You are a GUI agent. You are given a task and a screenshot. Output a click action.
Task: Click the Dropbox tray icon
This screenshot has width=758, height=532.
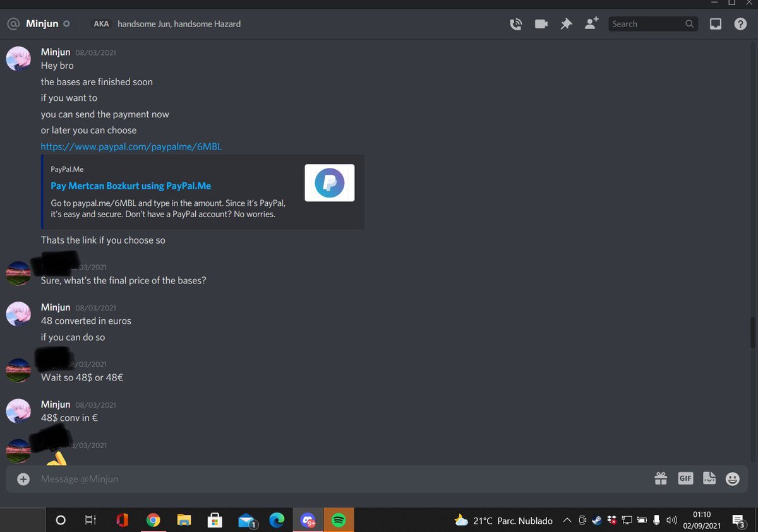click(612, 521)
